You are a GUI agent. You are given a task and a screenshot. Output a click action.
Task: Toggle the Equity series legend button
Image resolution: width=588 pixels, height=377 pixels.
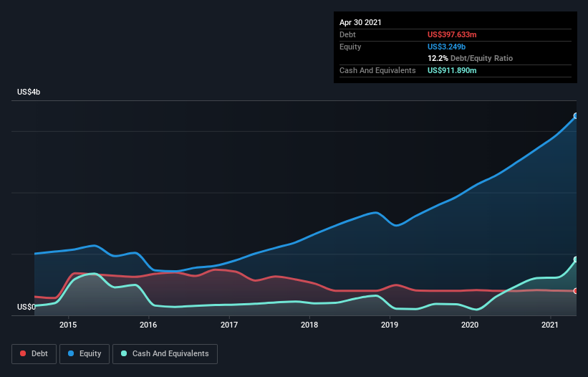tap(85, 354)
